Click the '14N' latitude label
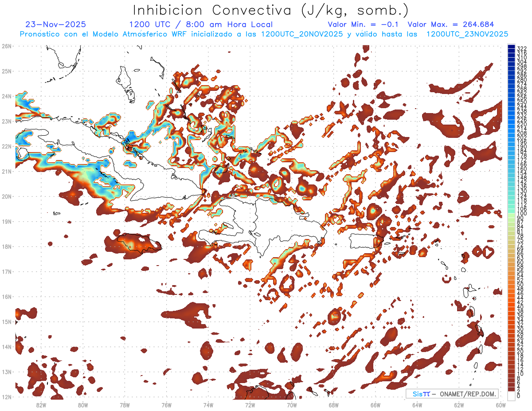Image resolution: width=532 pixels, height=411 pixels. click(x=6, y=347)
